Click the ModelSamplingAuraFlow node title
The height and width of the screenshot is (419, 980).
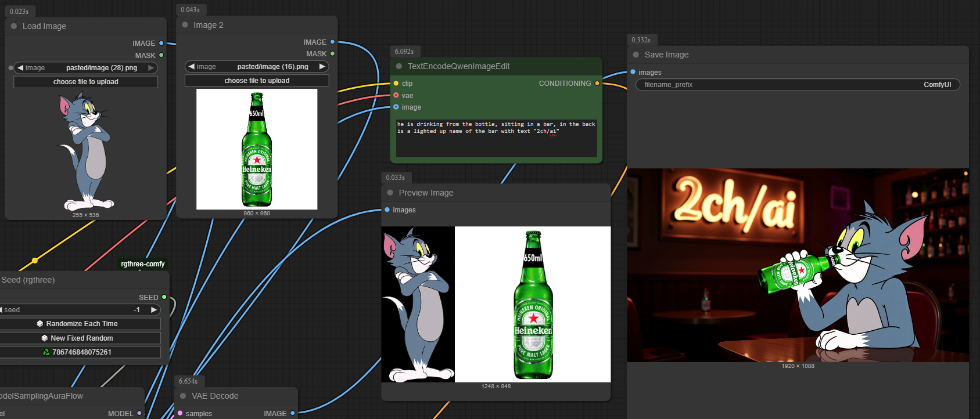click(42, 396)
